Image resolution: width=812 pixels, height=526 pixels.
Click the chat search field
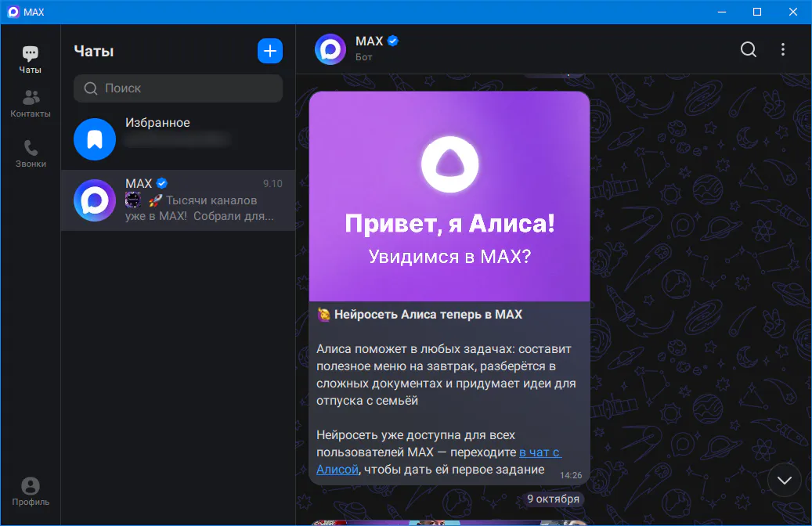click(178, 88)
